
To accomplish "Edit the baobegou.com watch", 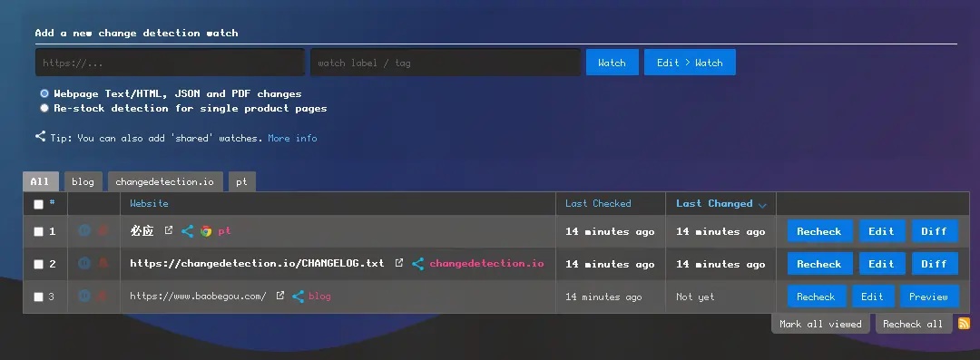I will pyautogui.click(x=873, y=297).
